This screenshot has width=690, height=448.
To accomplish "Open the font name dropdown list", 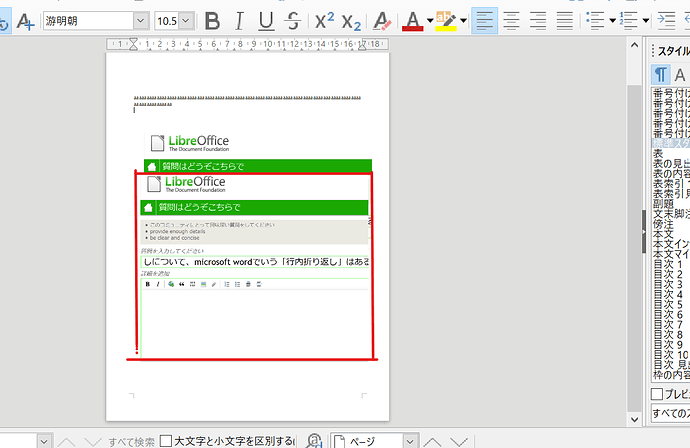I will point(140,21).
